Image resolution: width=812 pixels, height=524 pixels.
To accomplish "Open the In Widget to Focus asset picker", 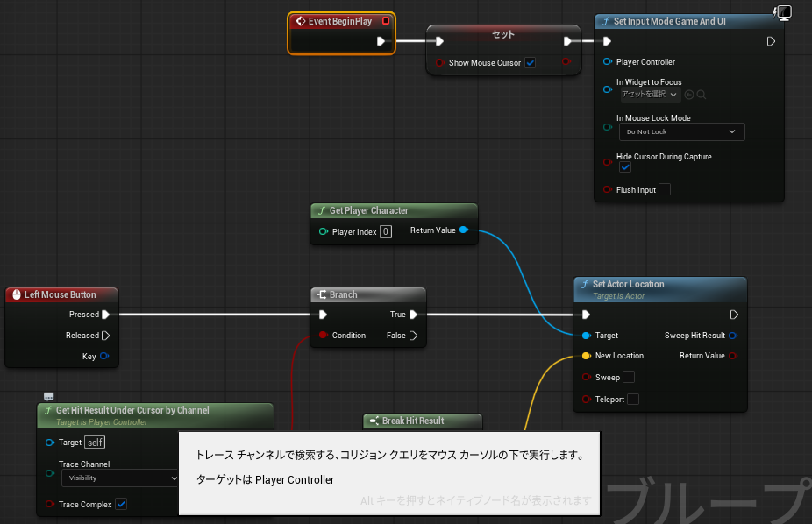I will 649,95.
